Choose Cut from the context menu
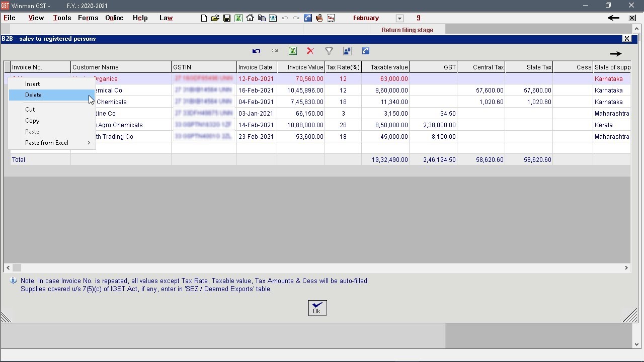Image resolution: width=644 pixels, height=362 pixels. pos(52,110)
